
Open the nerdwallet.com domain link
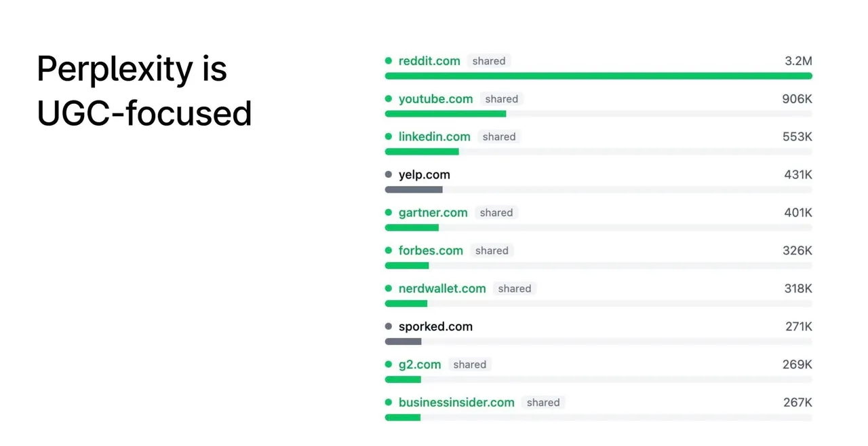click(x=442, y=289)
